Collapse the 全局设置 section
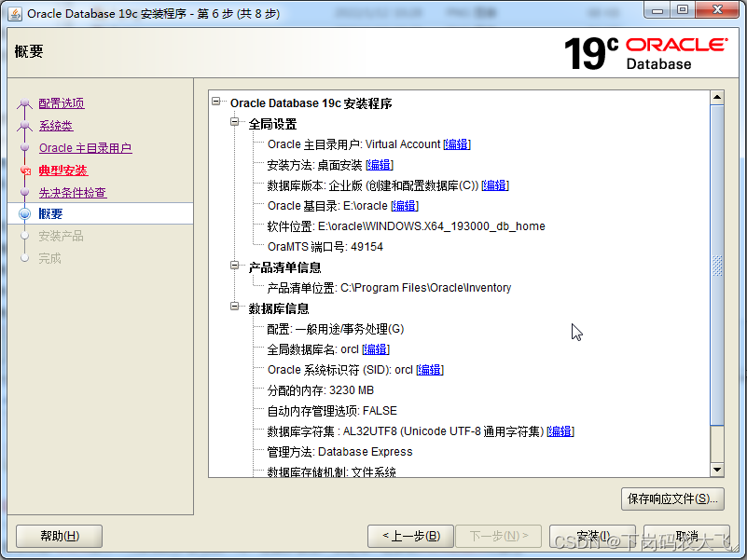Image resolution: width=747 pixels, height=560 pixels. (x=234, y=121)
